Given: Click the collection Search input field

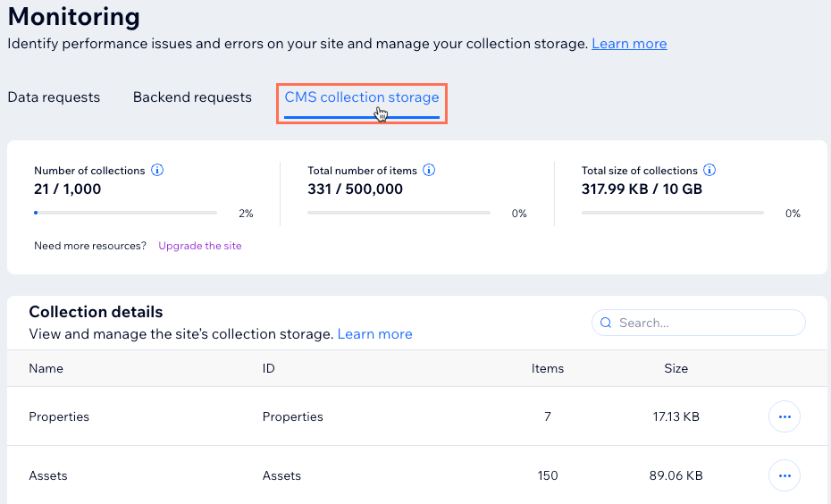Looking at the screenshot, I should point(706,323).
